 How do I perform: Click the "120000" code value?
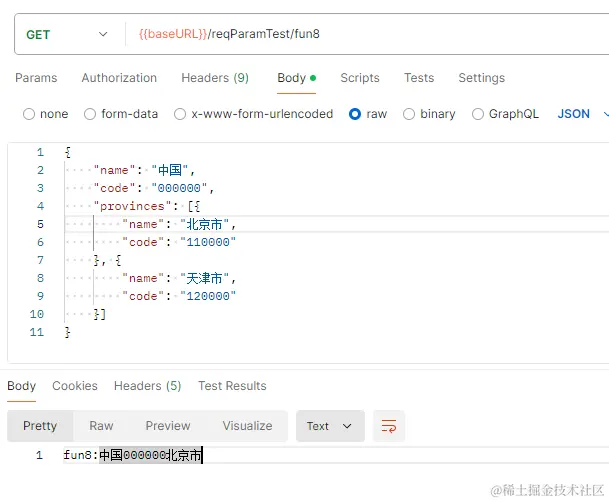point(208,296)
